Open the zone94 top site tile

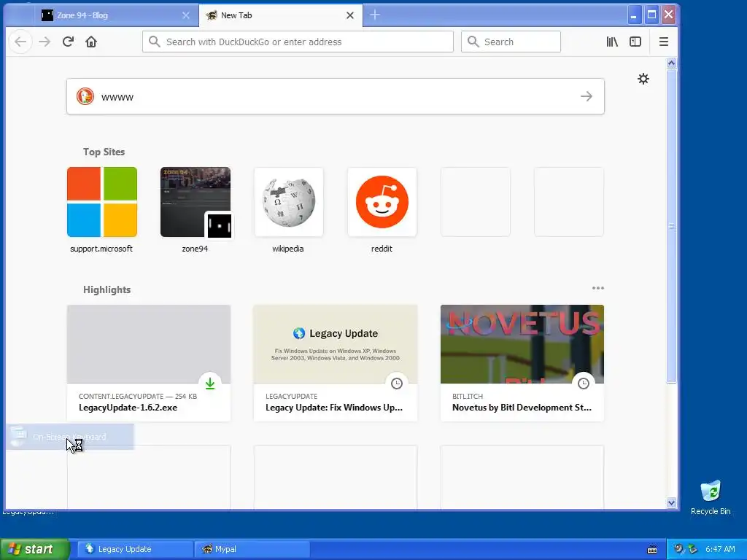[x=196, y=202]
